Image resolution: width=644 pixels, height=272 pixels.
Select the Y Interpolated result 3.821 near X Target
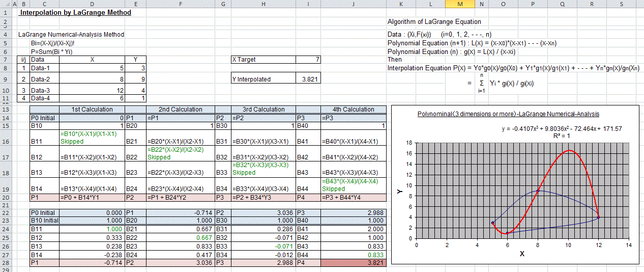click(x=308, y=79)
